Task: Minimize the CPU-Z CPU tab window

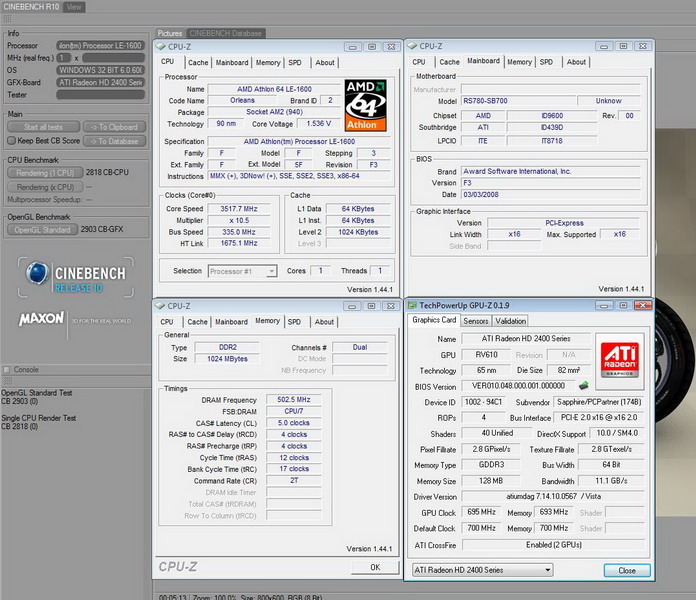Action: point(352,47)
